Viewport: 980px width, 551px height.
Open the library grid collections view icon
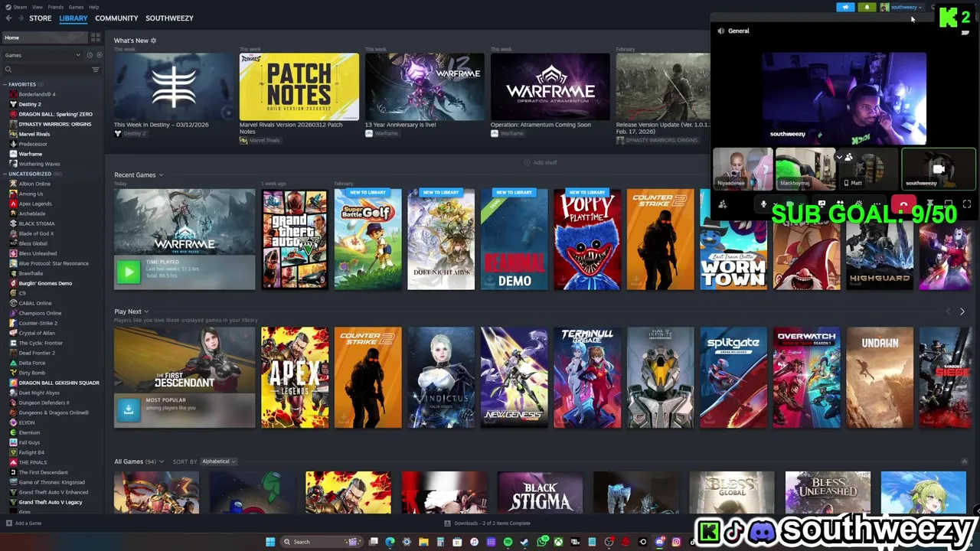pyautogui.click(x=96, y=37)
